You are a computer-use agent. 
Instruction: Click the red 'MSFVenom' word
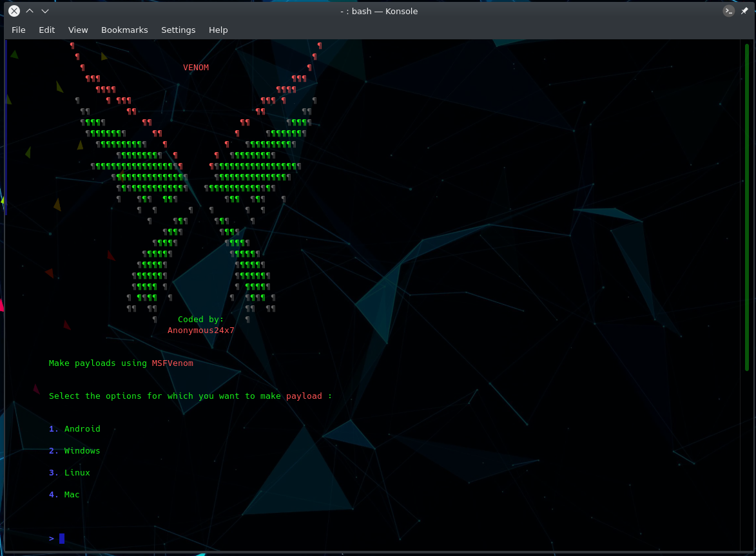173,363
